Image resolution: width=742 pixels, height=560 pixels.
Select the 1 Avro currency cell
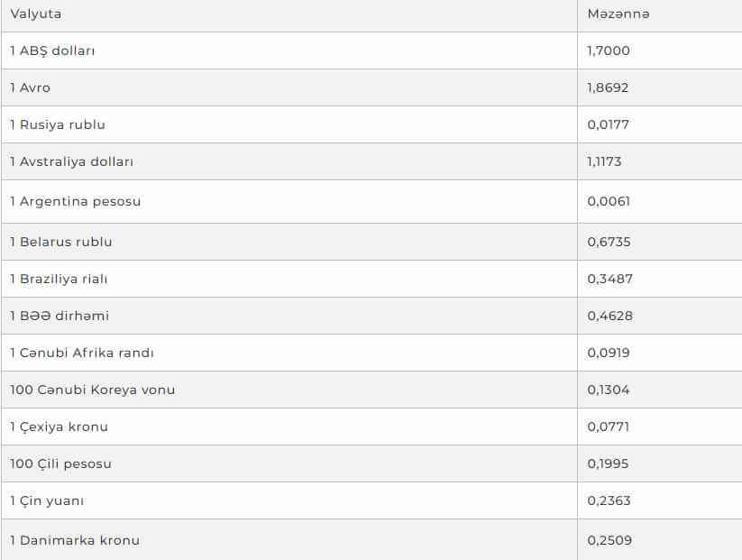[x=31, y=87]
